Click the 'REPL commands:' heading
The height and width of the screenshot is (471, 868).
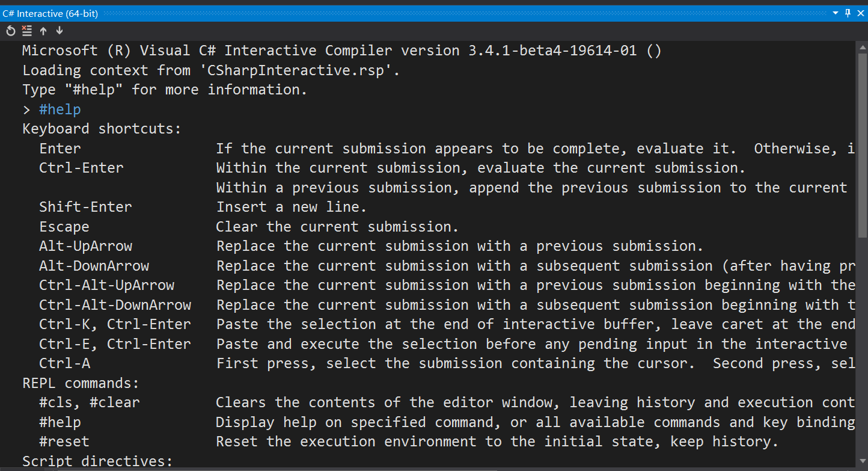pyautogui.click(x=81, y=383)
